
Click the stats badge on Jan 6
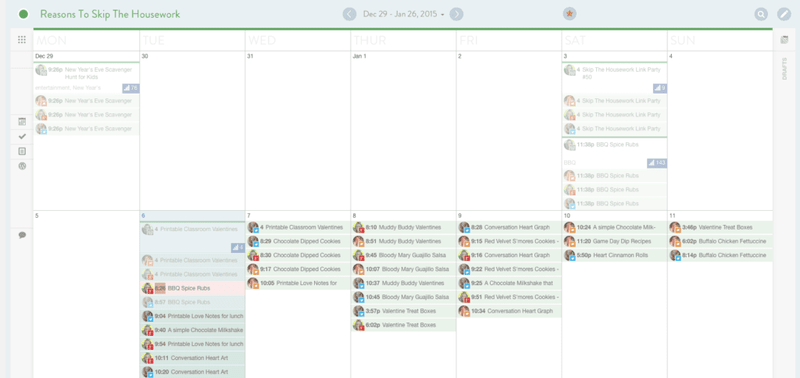point(238,248)
